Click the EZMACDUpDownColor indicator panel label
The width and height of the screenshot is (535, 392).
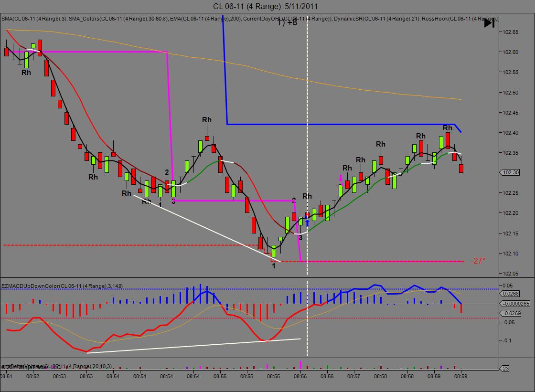(62, 286)
